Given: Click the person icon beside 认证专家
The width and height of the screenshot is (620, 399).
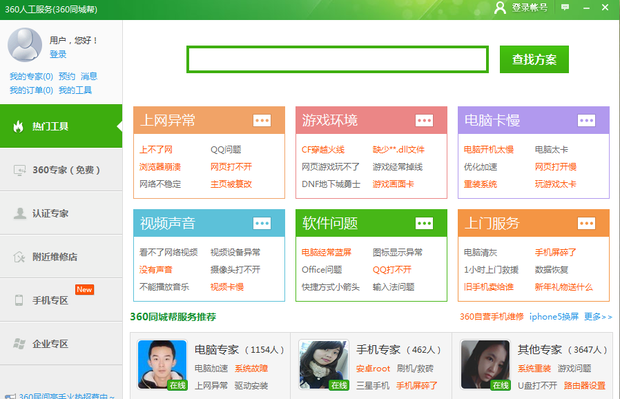Looking at the screenshot, I should (19, 213).
